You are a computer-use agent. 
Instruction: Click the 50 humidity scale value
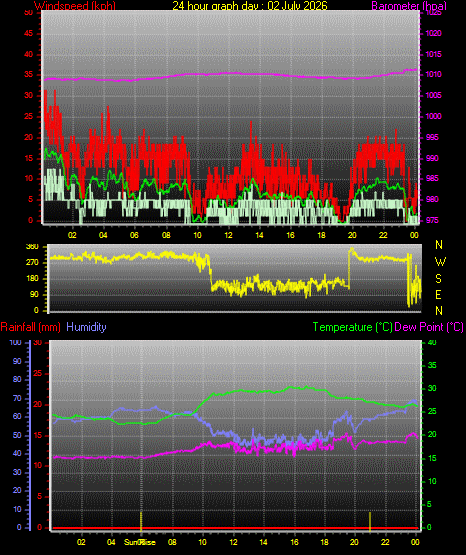pyautogui.click(x=17, y=435)
